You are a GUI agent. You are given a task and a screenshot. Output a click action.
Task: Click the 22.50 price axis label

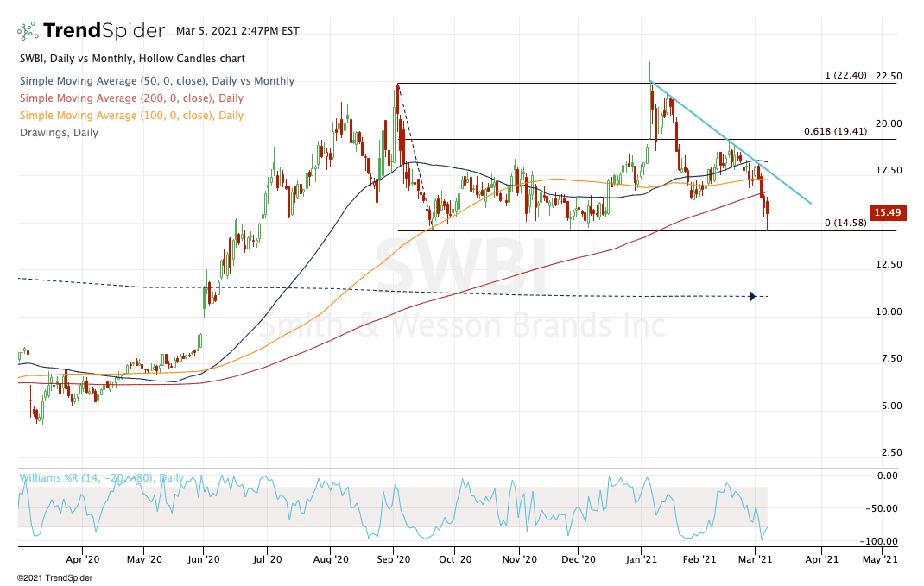click(889, 76)
